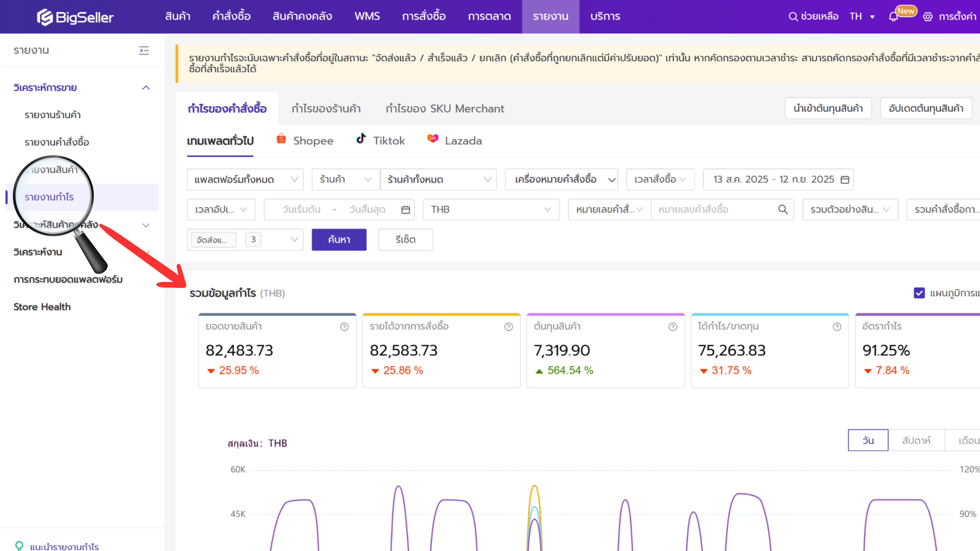Image resolution: width=980 pixels, height=551 pixels.
Task: Switch to the Shopee template tab
Action: (305, 141)
